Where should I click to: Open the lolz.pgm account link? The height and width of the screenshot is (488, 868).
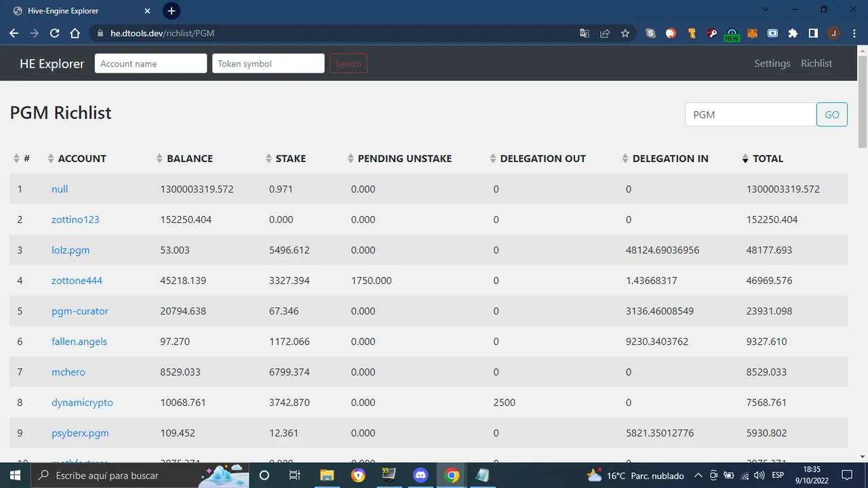[71, 250]
